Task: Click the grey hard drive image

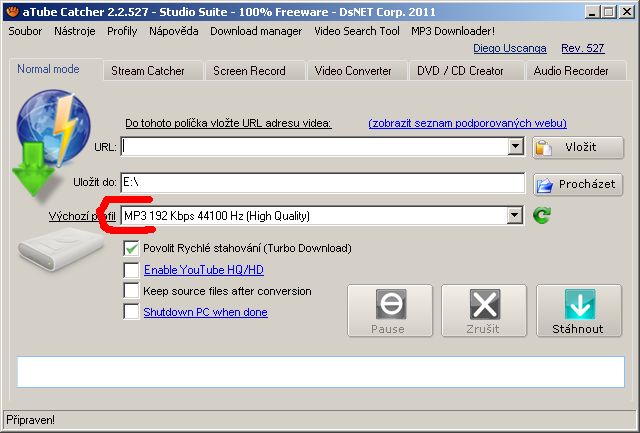Action: click(60, 249)
